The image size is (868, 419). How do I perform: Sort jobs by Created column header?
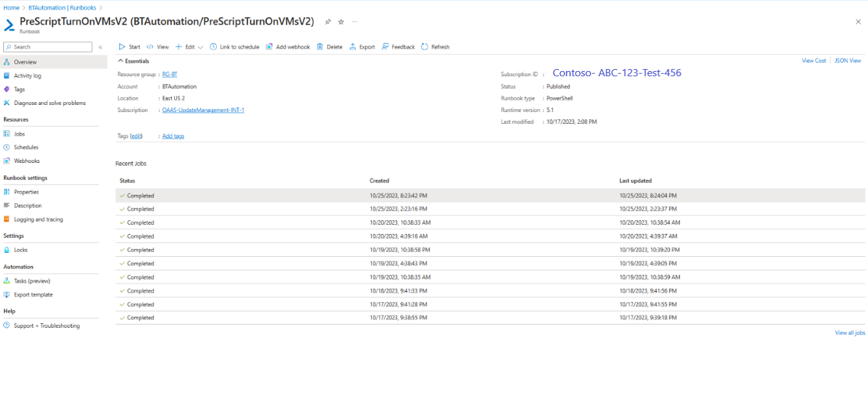click(x=379, y=181)
